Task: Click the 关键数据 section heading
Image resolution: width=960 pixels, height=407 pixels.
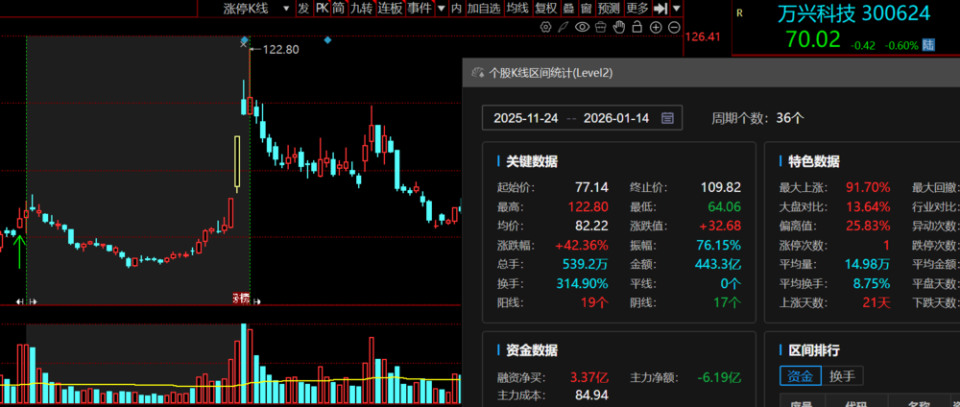Action: [x=531, y=162]
